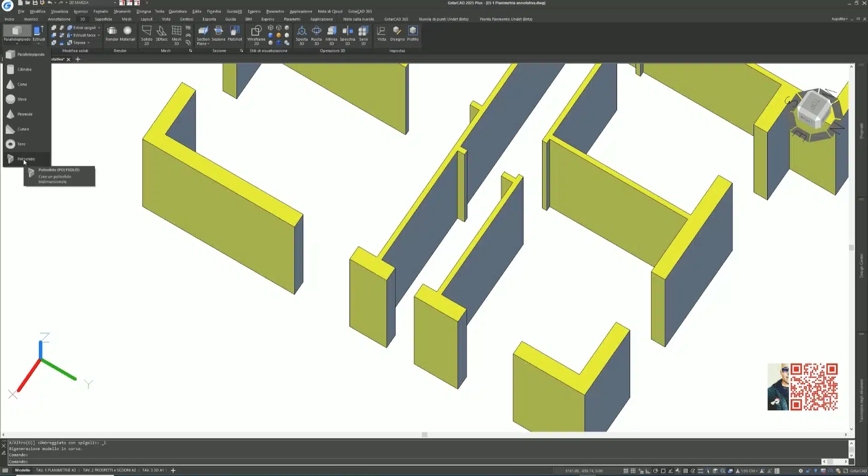Activate the 3Dfacc tool
Screen dimensions: 868x476
[161, 33]
